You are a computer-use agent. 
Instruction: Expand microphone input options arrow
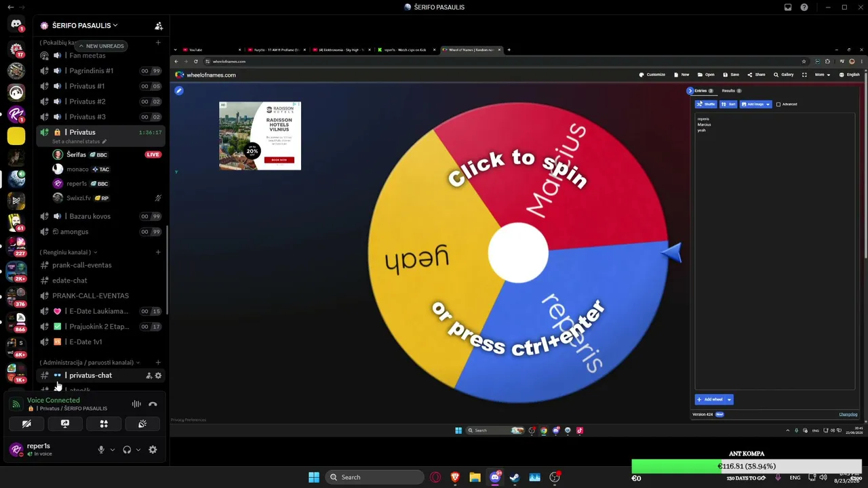pyautogui.click(x=113, y=449)
